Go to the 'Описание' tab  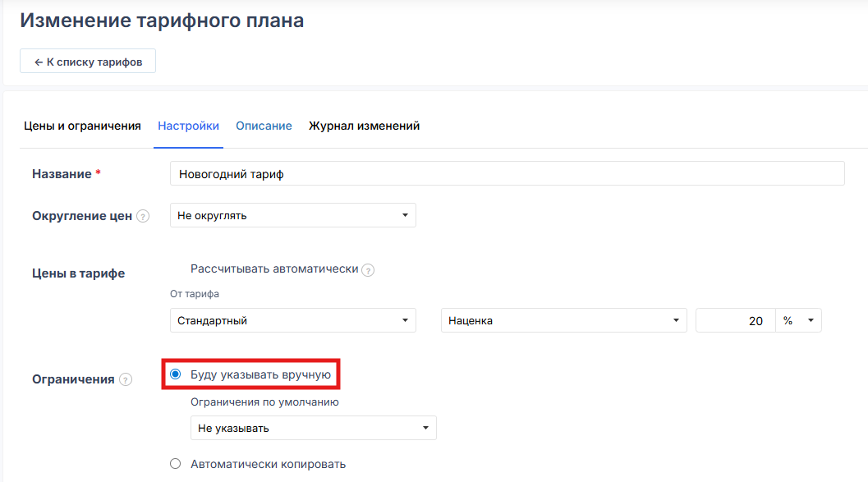tap(264, 126)
